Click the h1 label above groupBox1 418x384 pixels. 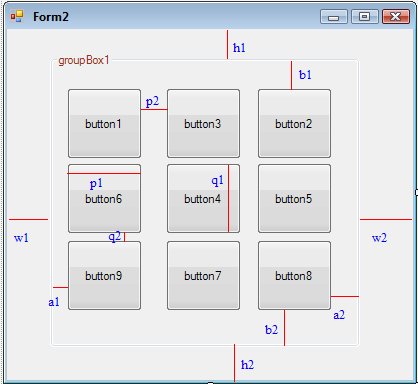tap(239, 48)
